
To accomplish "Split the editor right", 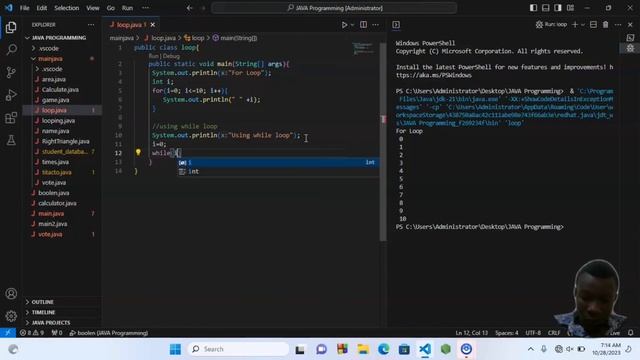I will click(363, 24).
